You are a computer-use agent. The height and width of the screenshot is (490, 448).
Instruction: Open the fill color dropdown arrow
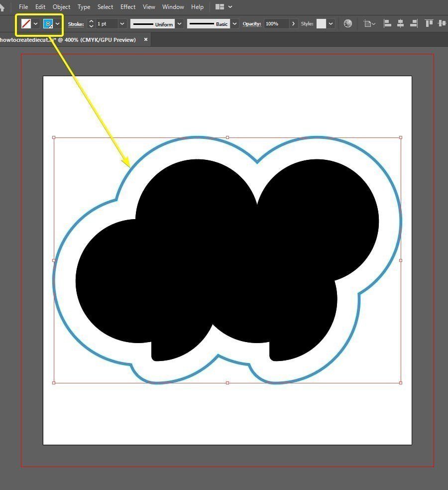(35, 23)
